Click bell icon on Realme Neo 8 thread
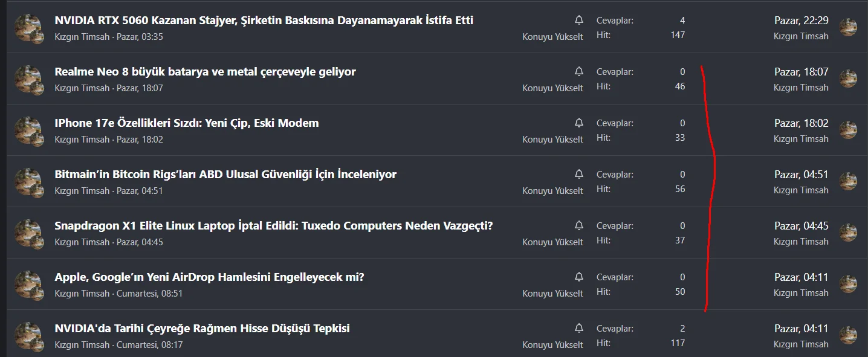The height and width of the screenshot is (357, 868). (x=579, y=71)
